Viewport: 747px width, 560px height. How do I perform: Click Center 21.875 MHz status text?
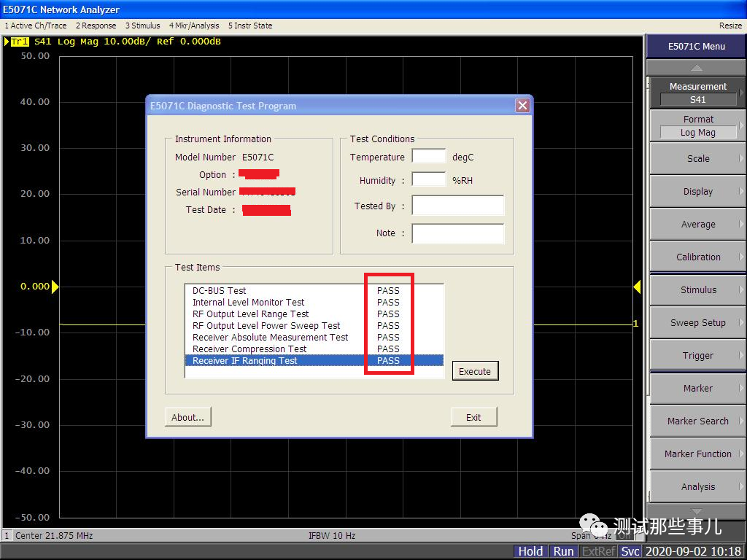tap(54, 536)
